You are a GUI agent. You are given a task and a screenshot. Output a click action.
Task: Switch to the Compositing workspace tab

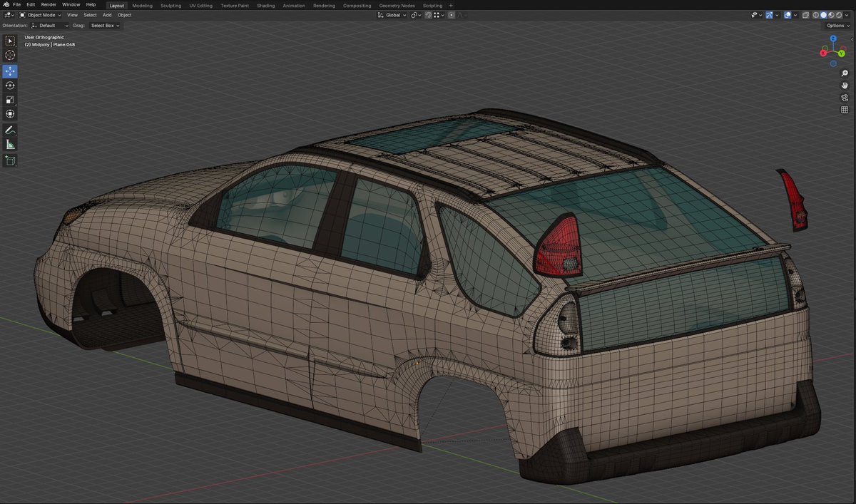(357, 5)
